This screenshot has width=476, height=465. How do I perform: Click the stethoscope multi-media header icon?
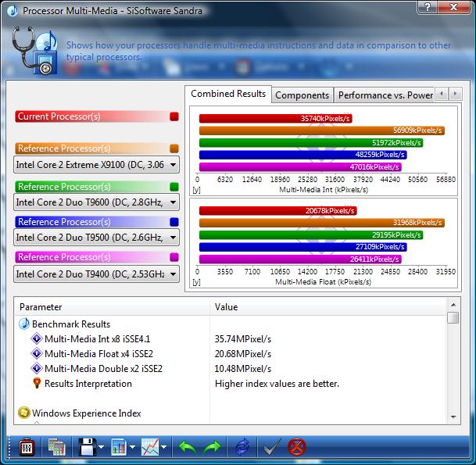(35, 50)
